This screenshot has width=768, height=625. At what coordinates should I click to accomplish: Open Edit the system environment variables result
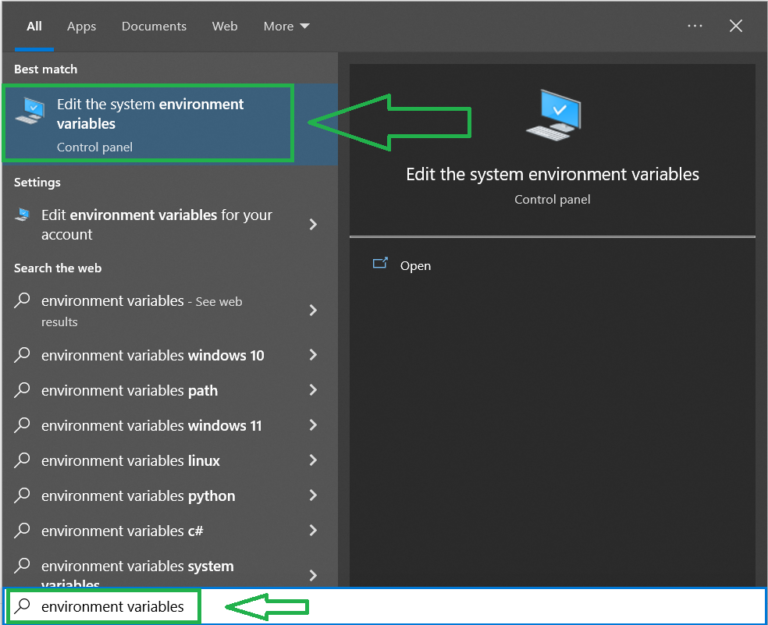tap(169, 124)
